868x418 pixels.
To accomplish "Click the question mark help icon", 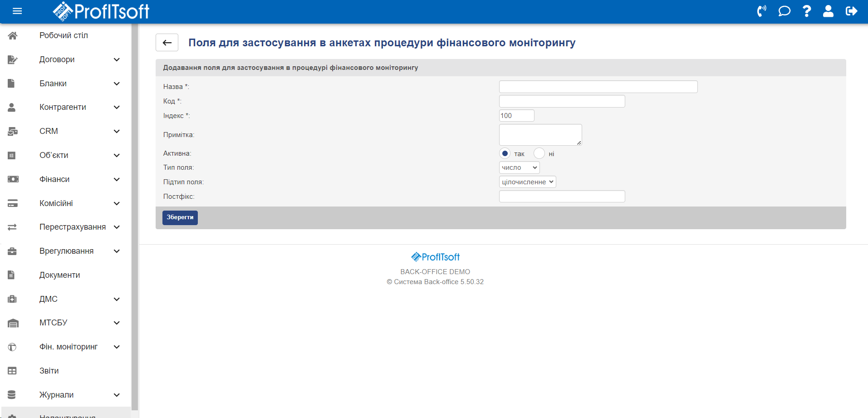I will [806, 11].
